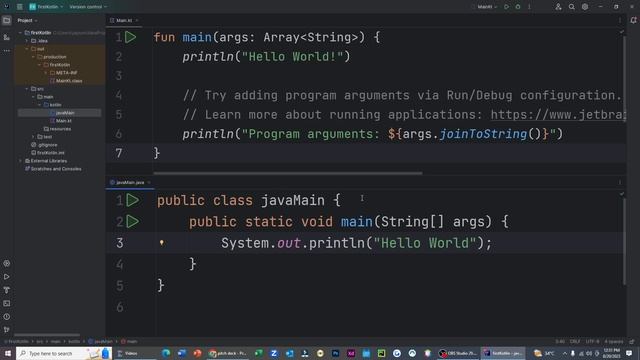Open Run tool window icon
The width and height of the screenshot is (640, 360).
[7, 277]
